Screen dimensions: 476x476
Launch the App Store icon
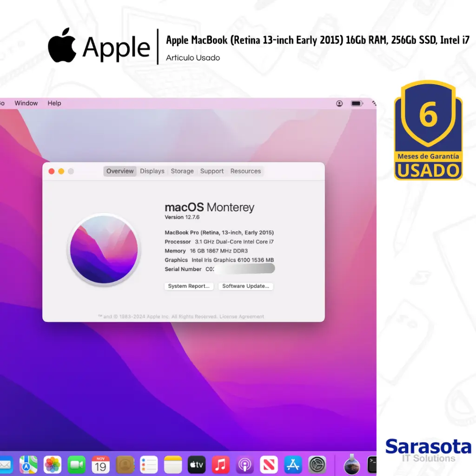pyautogui.click(x=293, y=464)
